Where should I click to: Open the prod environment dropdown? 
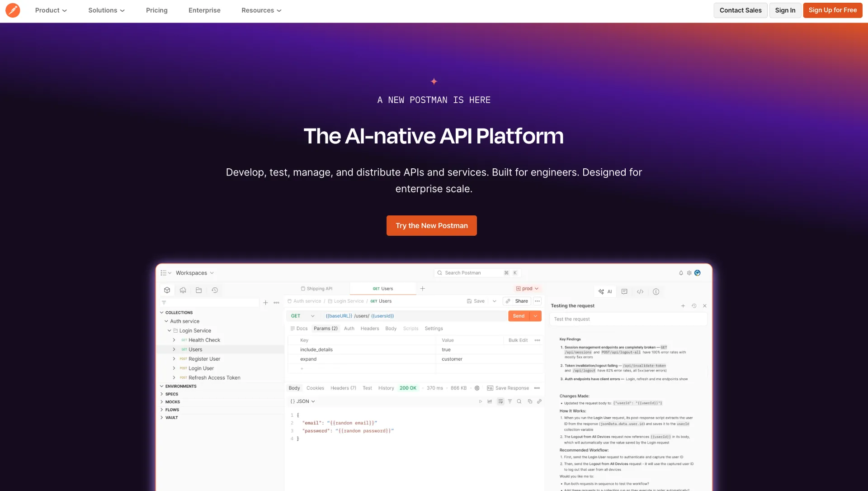tap(527, 288)
